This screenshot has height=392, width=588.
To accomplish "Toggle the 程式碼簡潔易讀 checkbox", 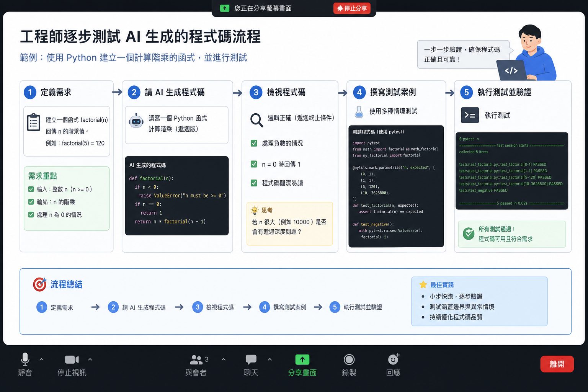I will [254, 183].
